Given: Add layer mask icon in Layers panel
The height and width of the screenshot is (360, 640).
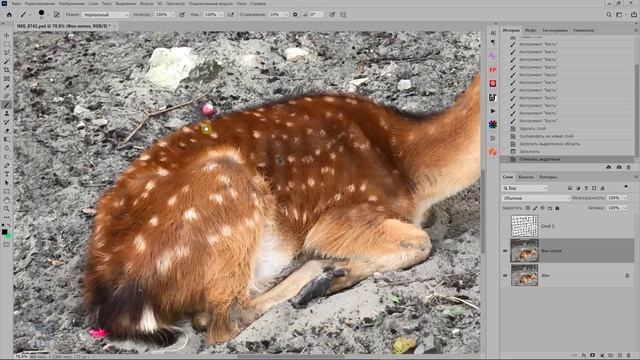Looking at the screenshot, I should click(593, 356).
